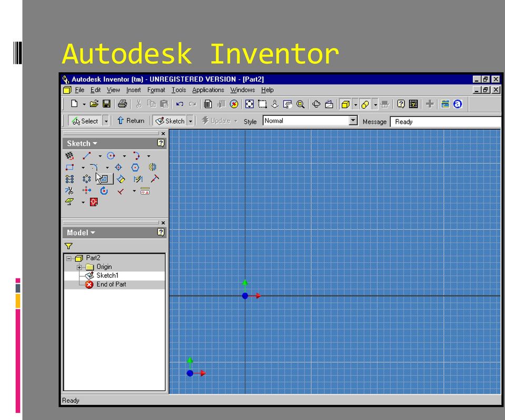Click the red Insert AutoCAD file icon
505x420 pixels.
click(94, 202)
